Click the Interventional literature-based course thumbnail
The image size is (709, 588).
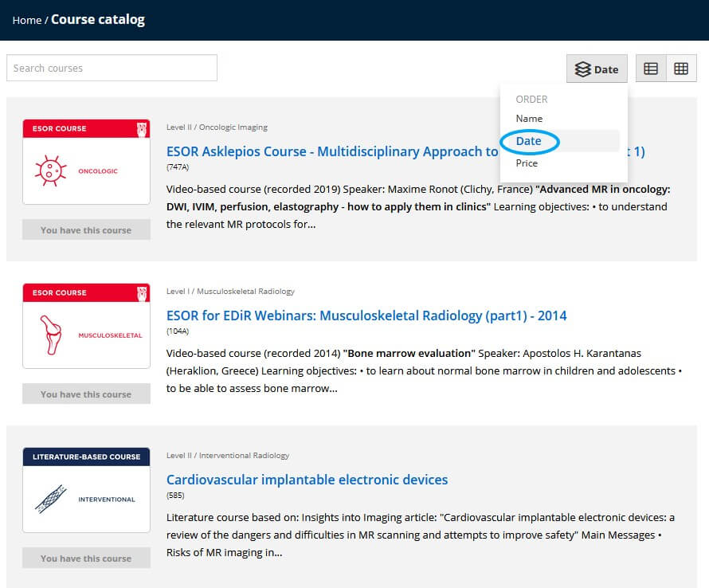[86, 490]
